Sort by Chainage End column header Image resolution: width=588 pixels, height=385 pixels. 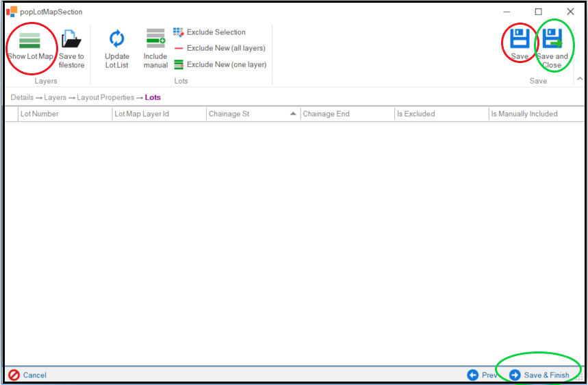[x=348, y=114]
